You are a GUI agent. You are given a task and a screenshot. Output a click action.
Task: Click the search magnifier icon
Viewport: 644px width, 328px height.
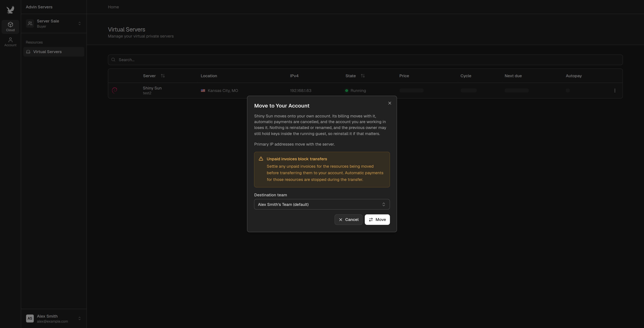tap(113, 60)
